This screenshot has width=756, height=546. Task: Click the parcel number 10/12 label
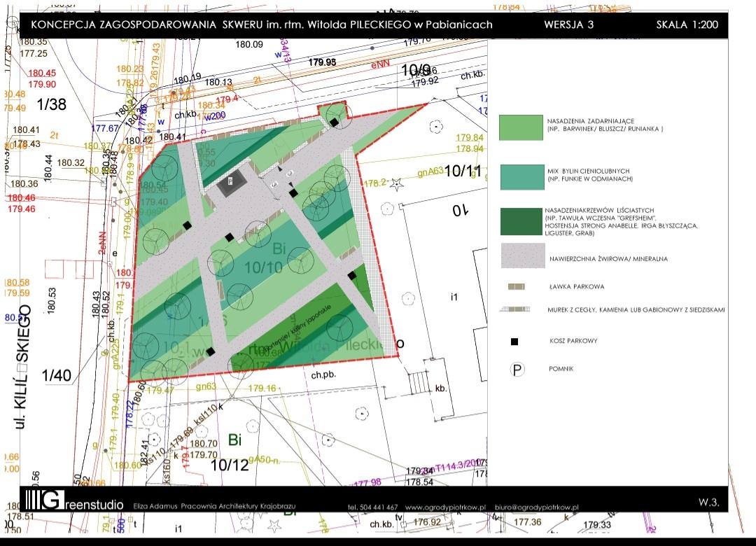click(230, 464)
